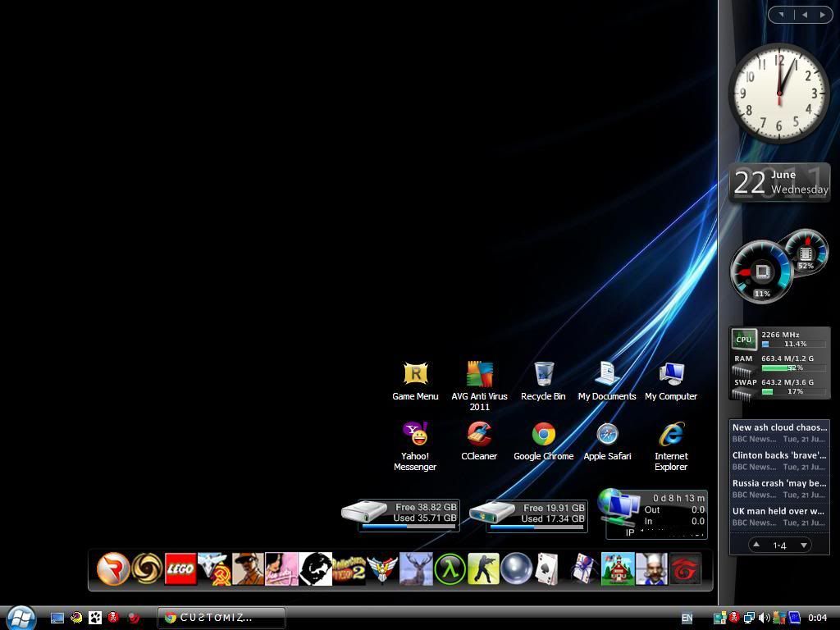Show next news headlines page

pyautogui.click(x=804, y=546)
